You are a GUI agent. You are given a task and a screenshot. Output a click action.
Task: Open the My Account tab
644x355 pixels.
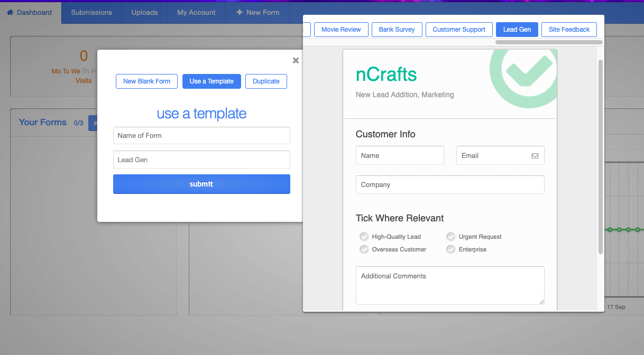196,12
